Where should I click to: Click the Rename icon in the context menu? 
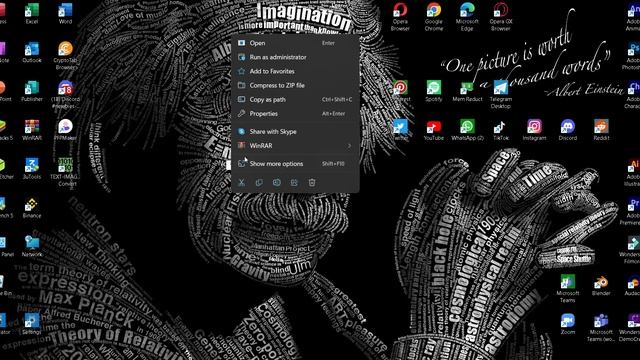[277, 182]
